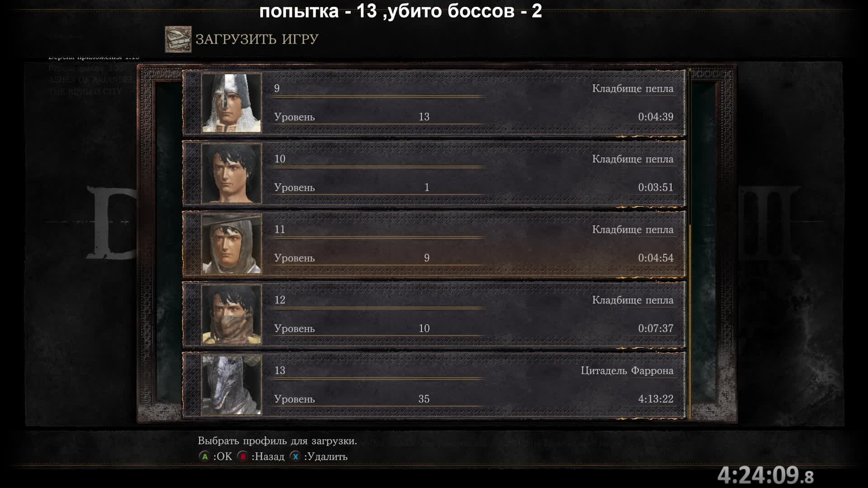
Task: Load the Цитадель Фаррона save slot
Action: (434, 385)
